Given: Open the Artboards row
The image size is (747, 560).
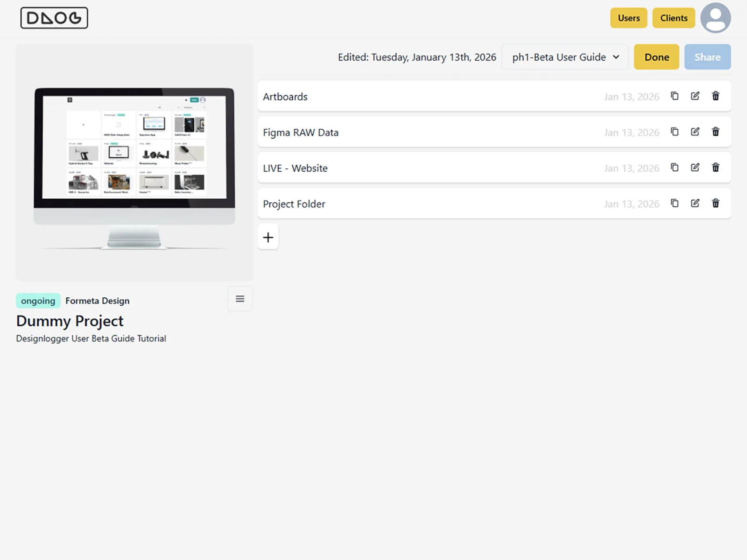Looking at the screenshot, I should (420, 96).
